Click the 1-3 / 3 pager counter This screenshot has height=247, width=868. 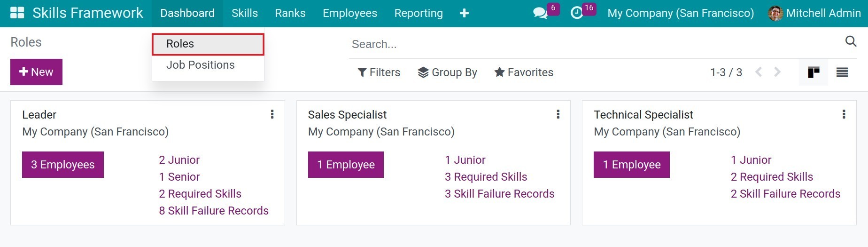(x=726, y=72)
